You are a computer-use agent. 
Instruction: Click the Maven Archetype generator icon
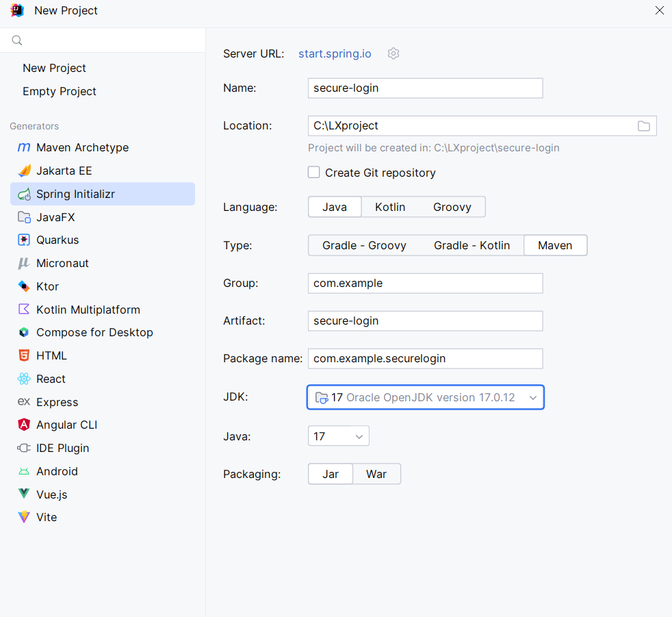click(x=24, y=147)
